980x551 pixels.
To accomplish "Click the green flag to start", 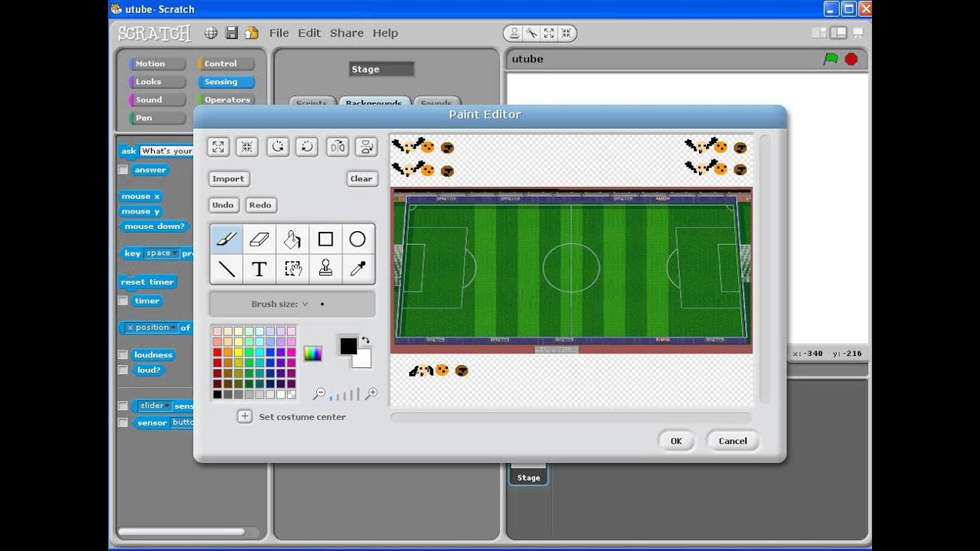I will pyautogui.click(x=831, y=59).
